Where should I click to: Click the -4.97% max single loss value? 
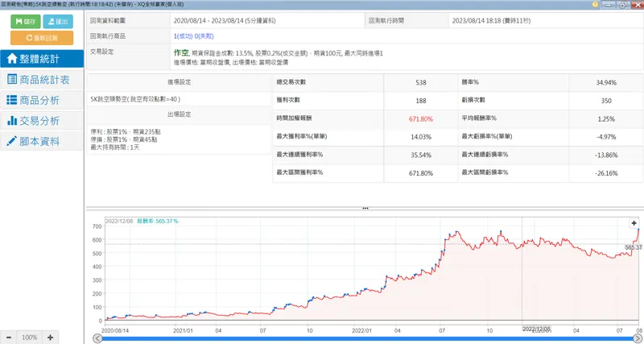tap(606, 137)
